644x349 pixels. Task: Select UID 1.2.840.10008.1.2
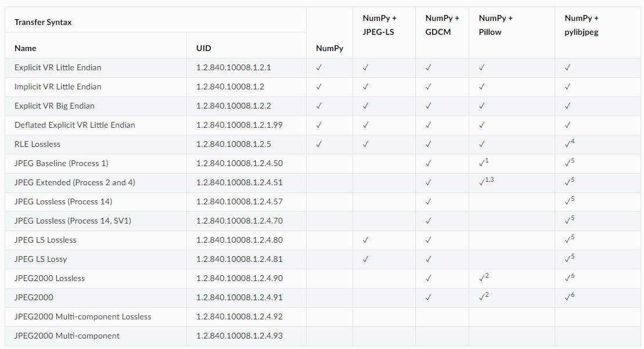click(231, 87)
